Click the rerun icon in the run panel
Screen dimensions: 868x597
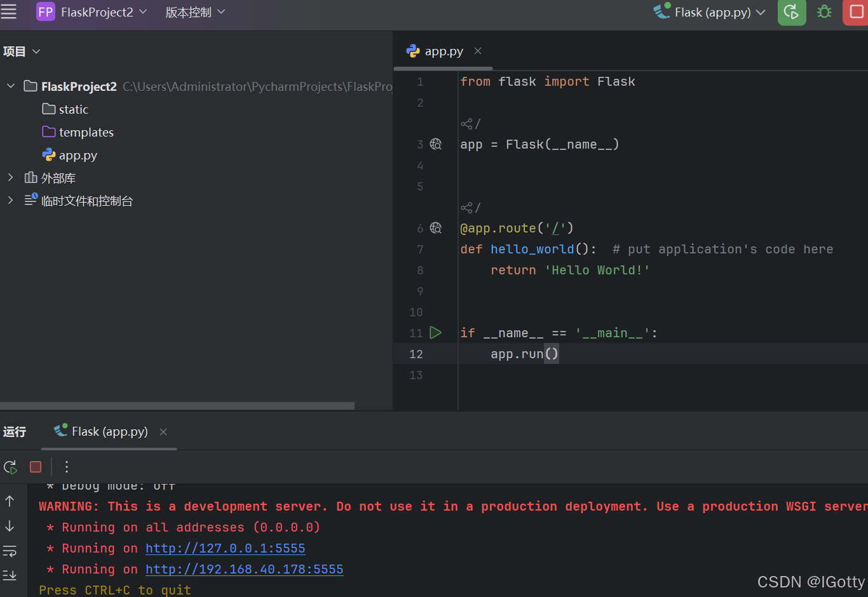pos(10,467)
